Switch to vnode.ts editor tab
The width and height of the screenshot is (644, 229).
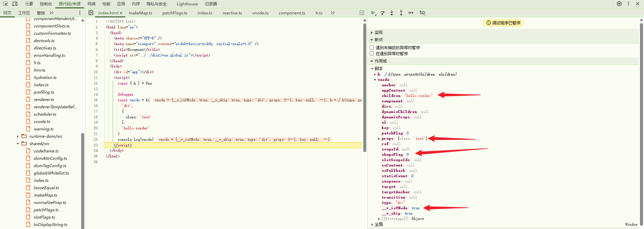click(260, 13)
